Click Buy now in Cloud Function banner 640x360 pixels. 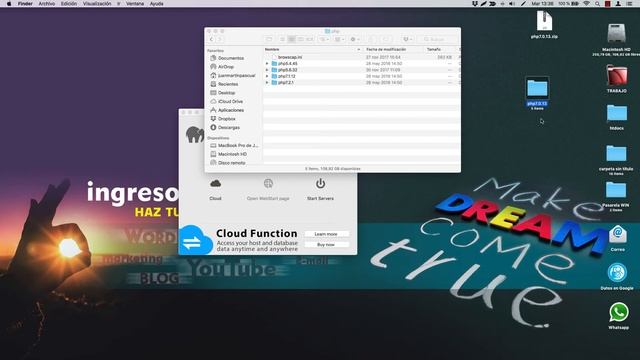coord(326,244)
